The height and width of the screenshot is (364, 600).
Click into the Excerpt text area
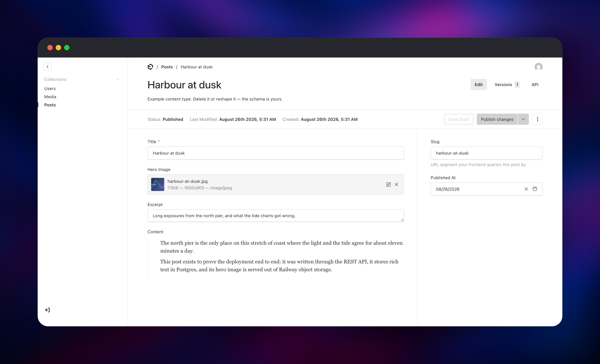coord(276,216)
